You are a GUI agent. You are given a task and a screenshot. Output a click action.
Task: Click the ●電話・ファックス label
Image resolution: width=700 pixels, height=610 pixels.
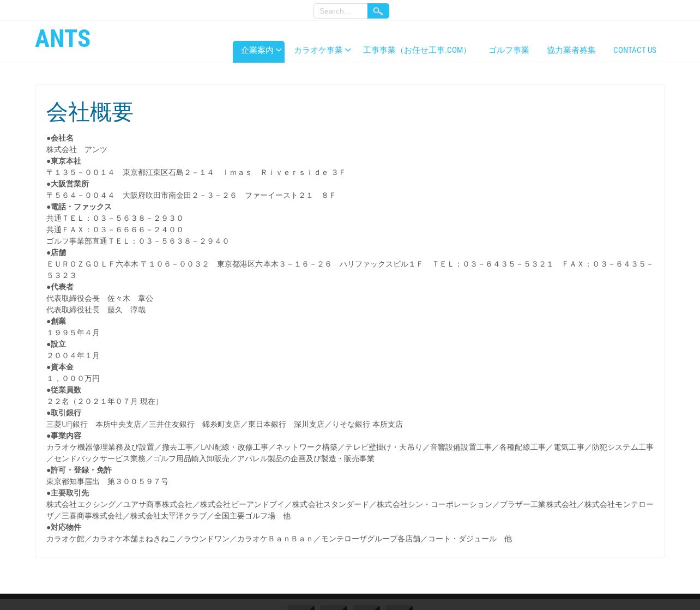pyautogui.click(x=79, y=207)
